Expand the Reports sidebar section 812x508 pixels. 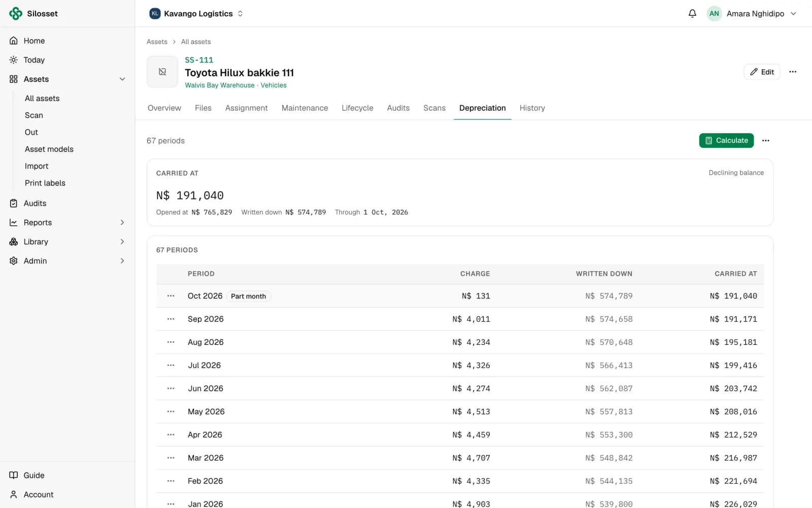[122, 223]
